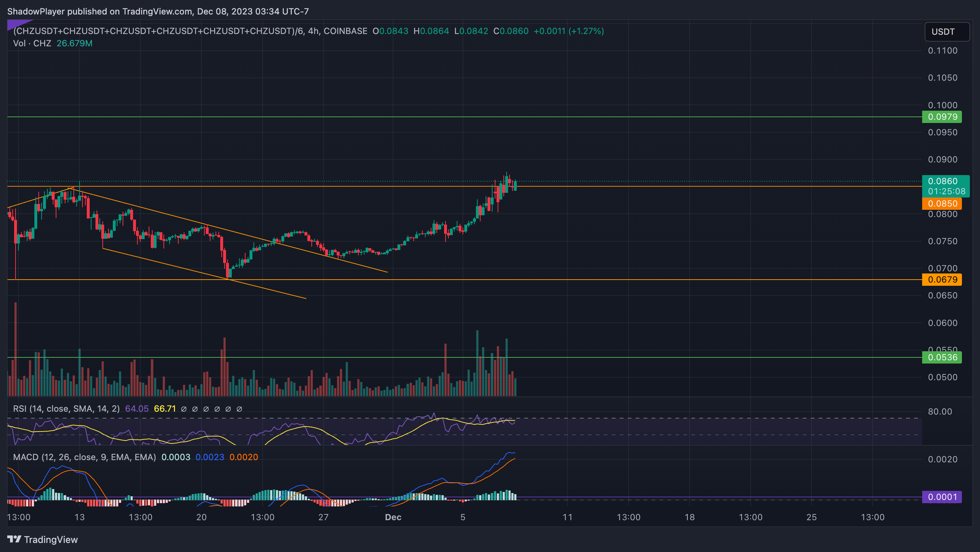Click the blue MACD value 0.0023
980x552 pixels.
pos(210,457)
